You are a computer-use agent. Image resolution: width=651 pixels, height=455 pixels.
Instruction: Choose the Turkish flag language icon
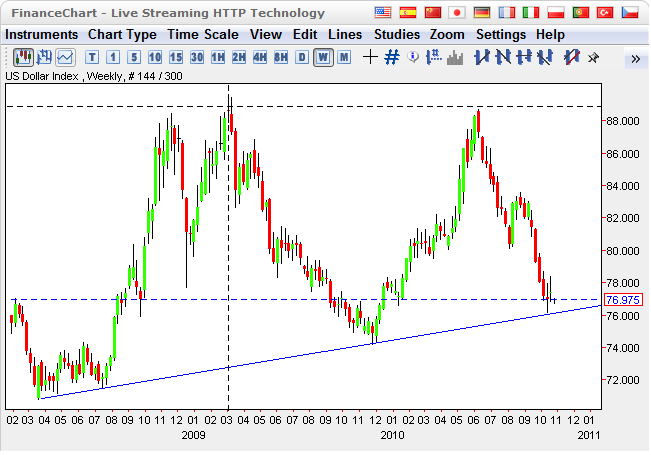[x=604, y=12]
